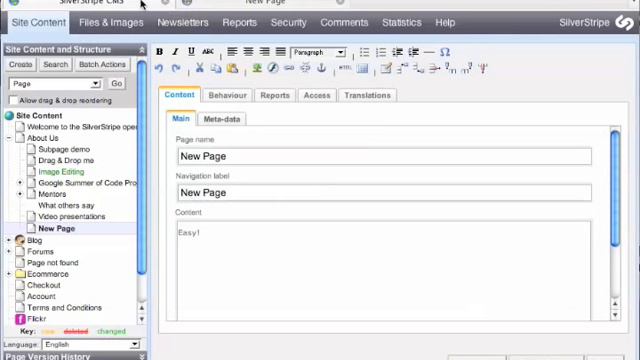Insert an image via tree icon

(257, 68)
